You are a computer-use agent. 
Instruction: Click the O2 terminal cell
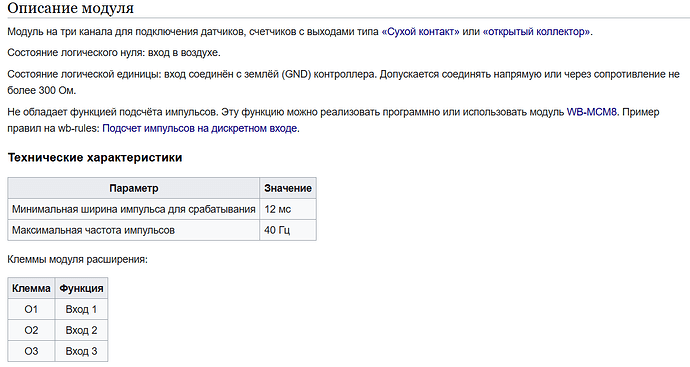click(x=31, y=330)
